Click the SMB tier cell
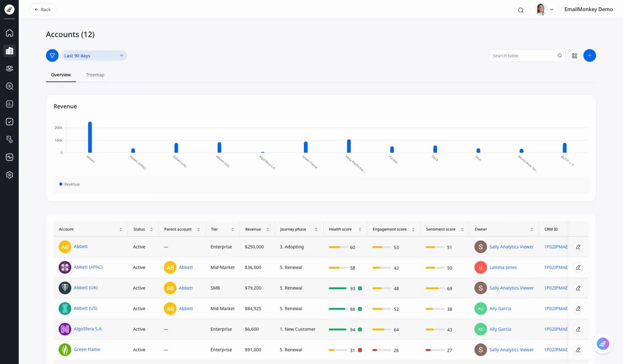 click(215, 288)
